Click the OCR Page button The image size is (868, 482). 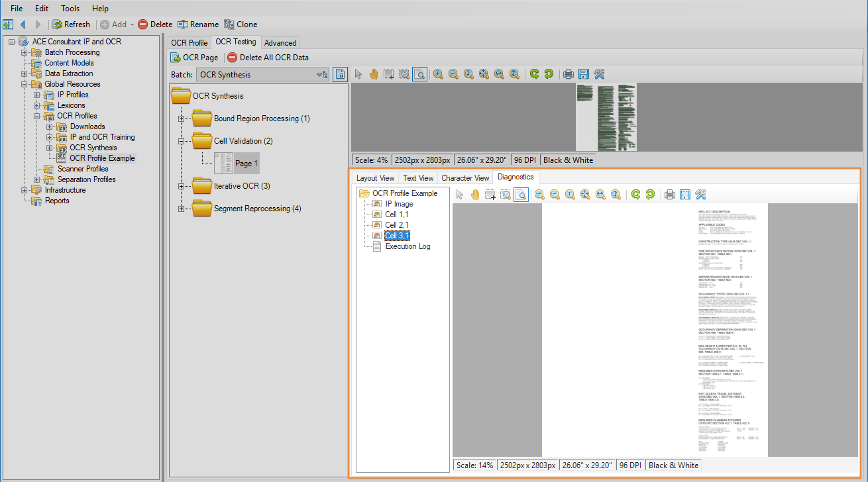tap(194, 58)
